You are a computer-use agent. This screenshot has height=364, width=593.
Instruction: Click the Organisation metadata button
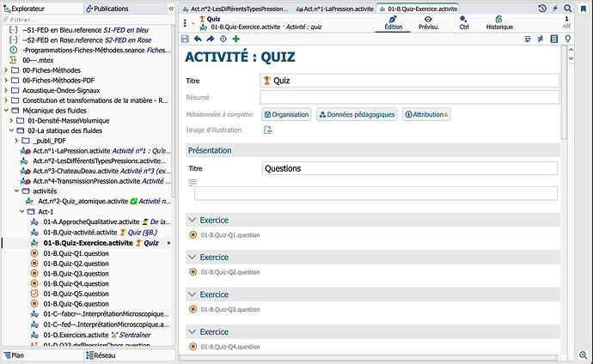pos(286,114)
